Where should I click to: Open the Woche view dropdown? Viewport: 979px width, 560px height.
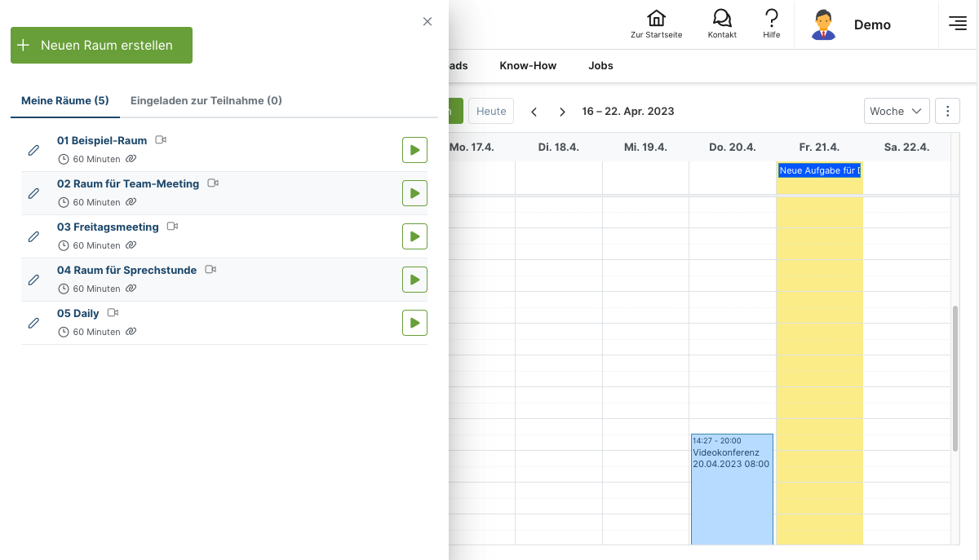tap(896, 111)
